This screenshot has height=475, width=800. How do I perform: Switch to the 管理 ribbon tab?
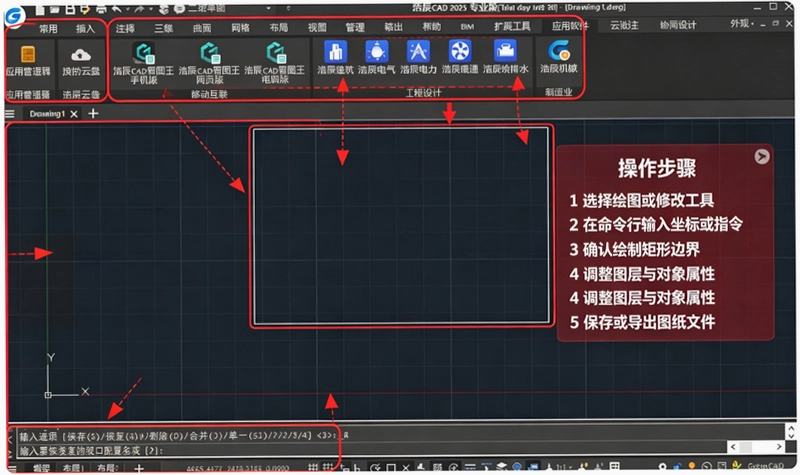(x=355, y=27)
